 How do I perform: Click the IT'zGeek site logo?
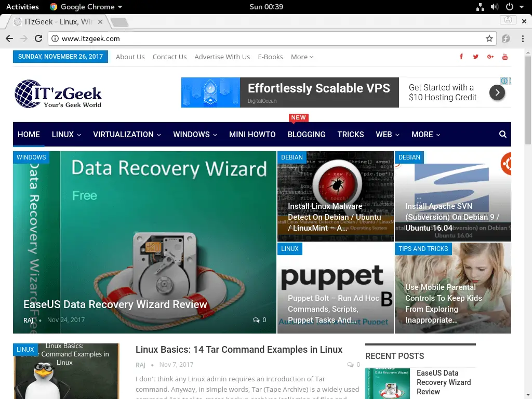[58, 94]
